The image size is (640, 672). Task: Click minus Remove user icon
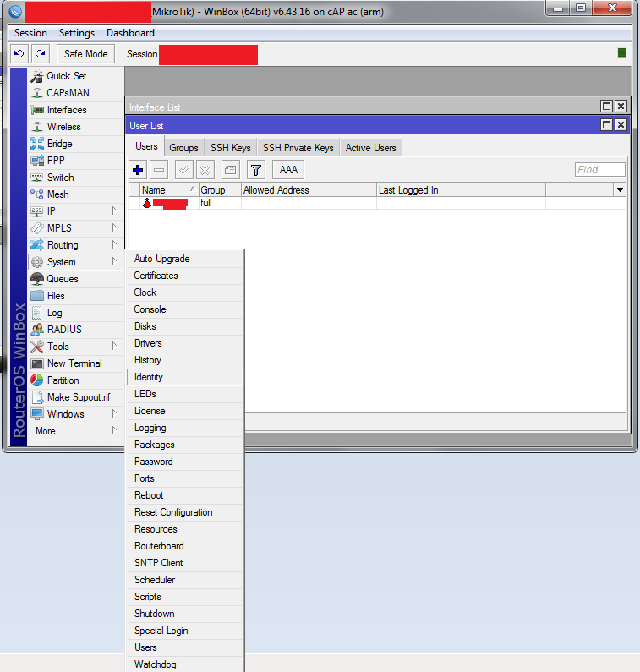pos(159,170)
